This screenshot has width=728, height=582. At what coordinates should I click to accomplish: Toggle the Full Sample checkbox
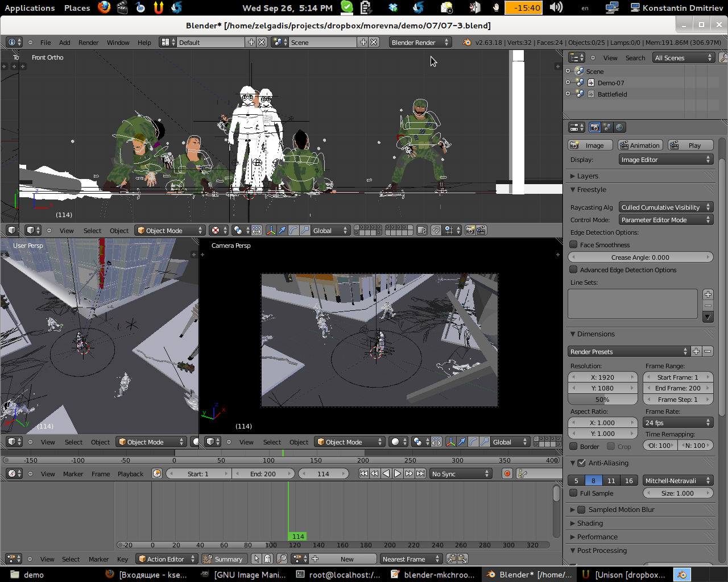pyautogui.click(x=573, y=493)
